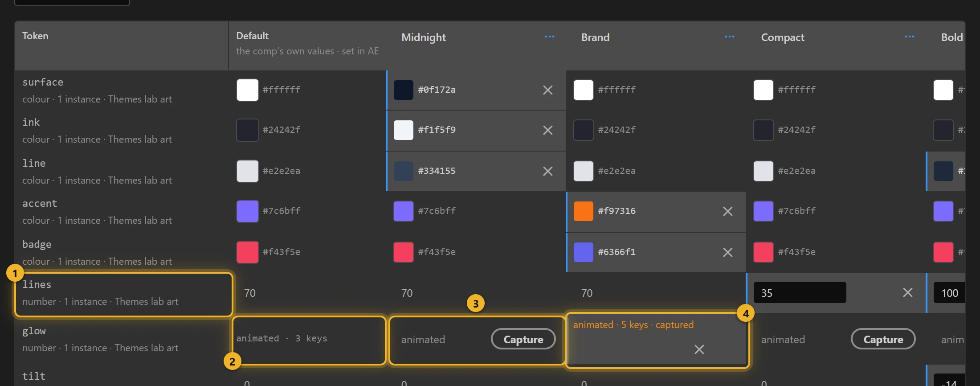Clear Midnight line override #334155
The width and height of the screenshot is (980, 386).
pos(547,171)
